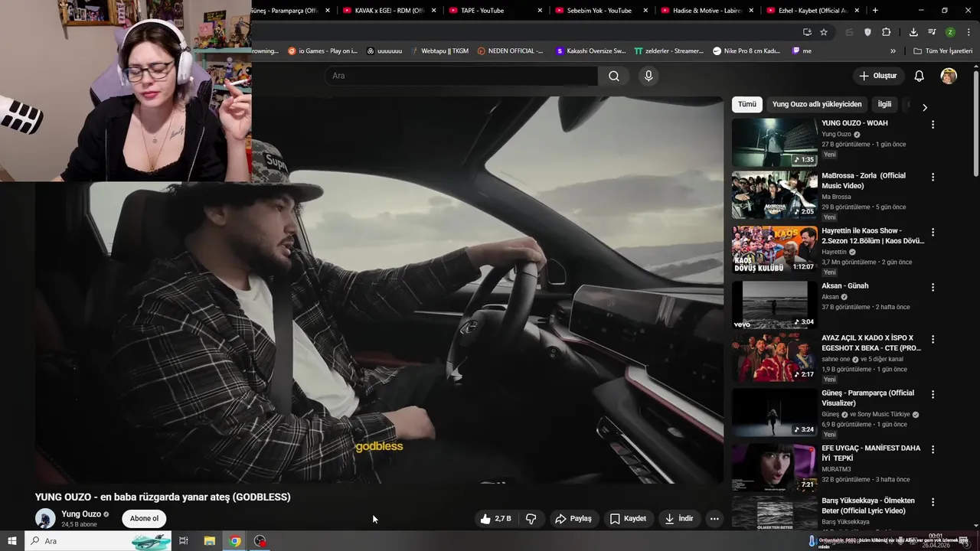Open File Explorer from taskbar
980x551 pixels.
(209, 541)
